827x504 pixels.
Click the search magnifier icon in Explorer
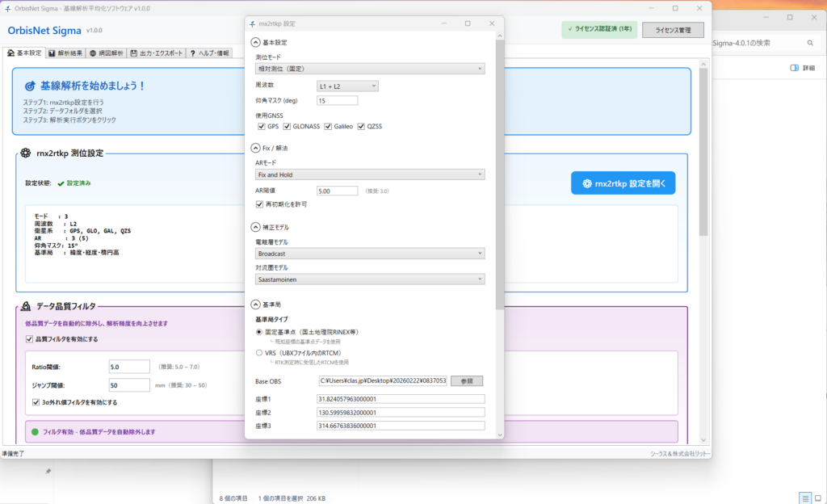click(x=810, y=43)
